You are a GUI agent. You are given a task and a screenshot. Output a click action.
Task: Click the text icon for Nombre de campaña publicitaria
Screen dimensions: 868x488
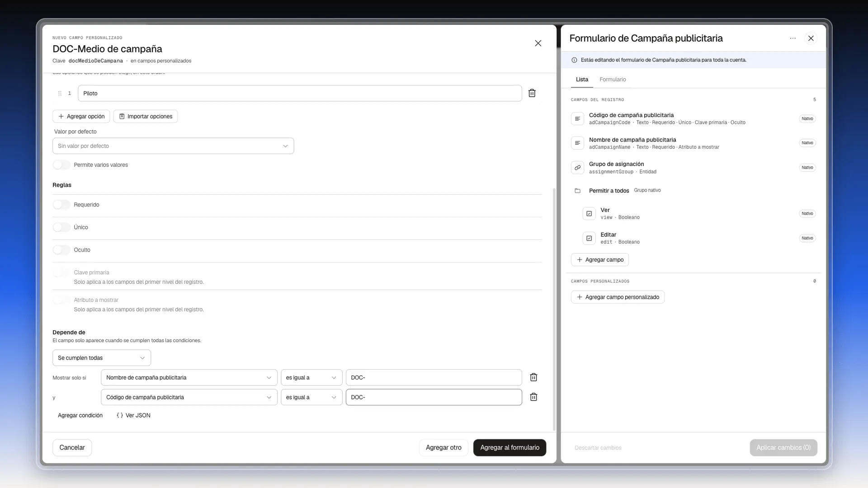(577, 143)
